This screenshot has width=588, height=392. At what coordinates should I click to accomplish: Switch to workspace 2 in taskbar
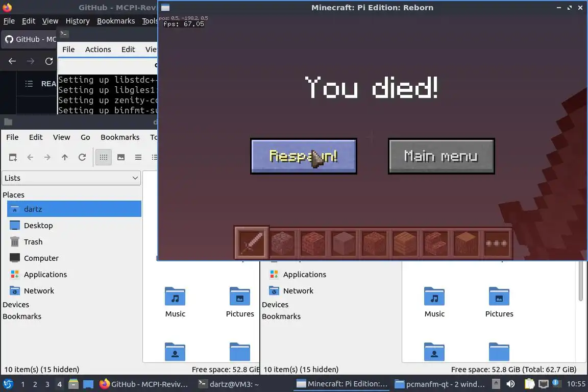point(35,384)
